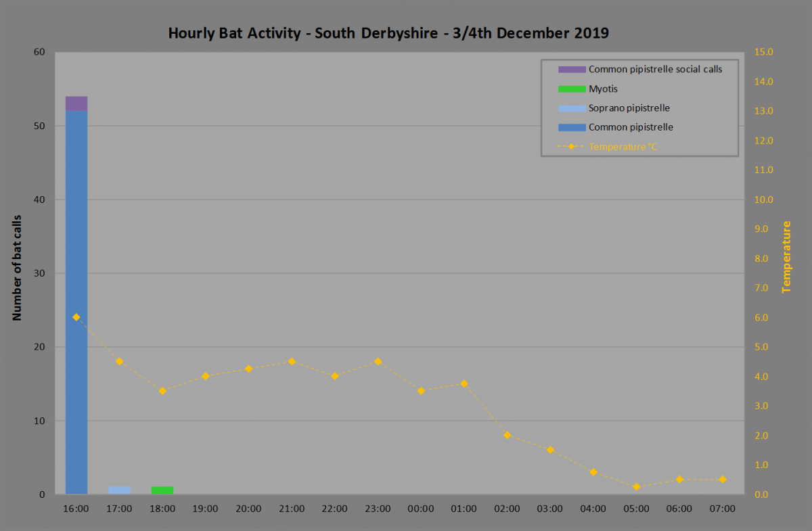Viewport: 812px width, 531px height.
Task: Click the temperature marker at 23:00
Action: tap(378, 361)
